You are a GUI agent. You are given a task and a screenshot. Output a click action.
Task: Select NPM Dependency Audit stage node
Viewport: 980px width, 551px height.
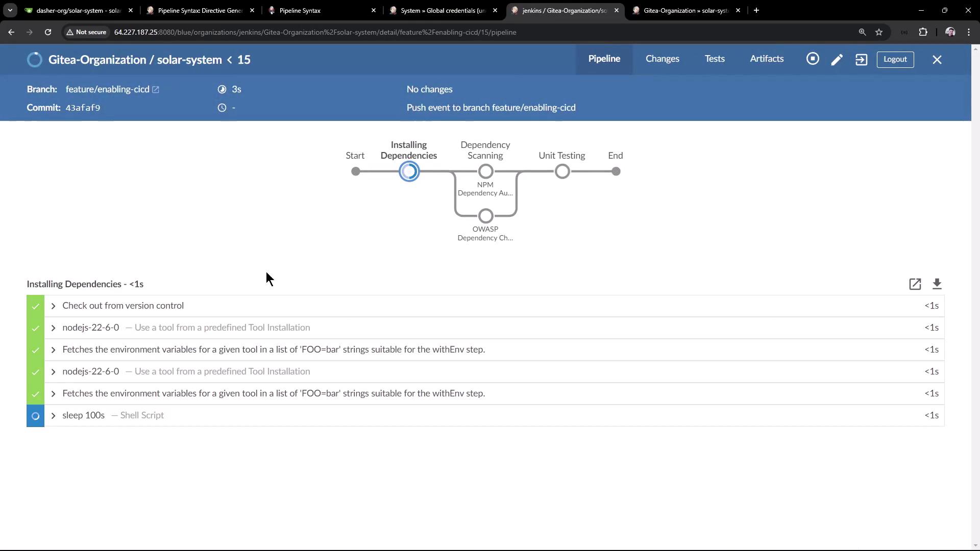point(485,172)
